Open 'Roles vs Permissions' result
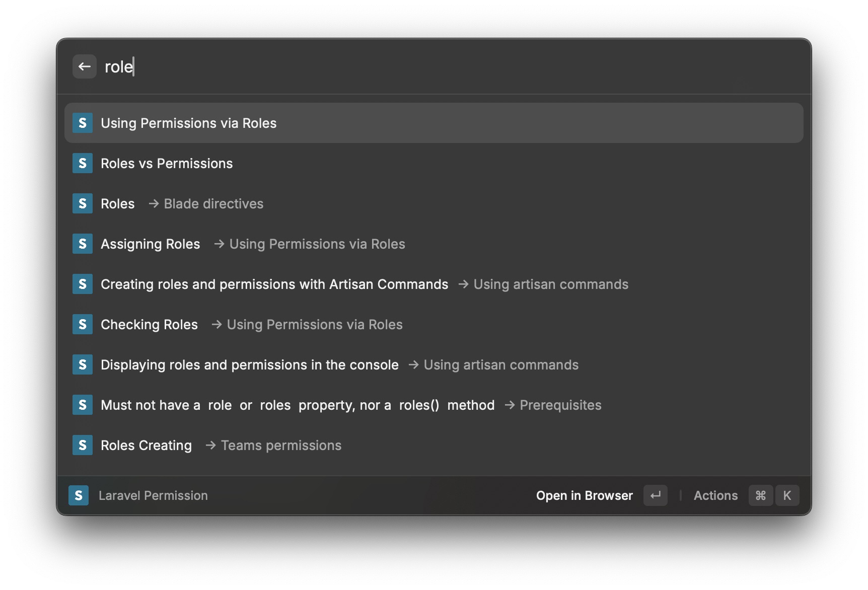 point(434,163)
